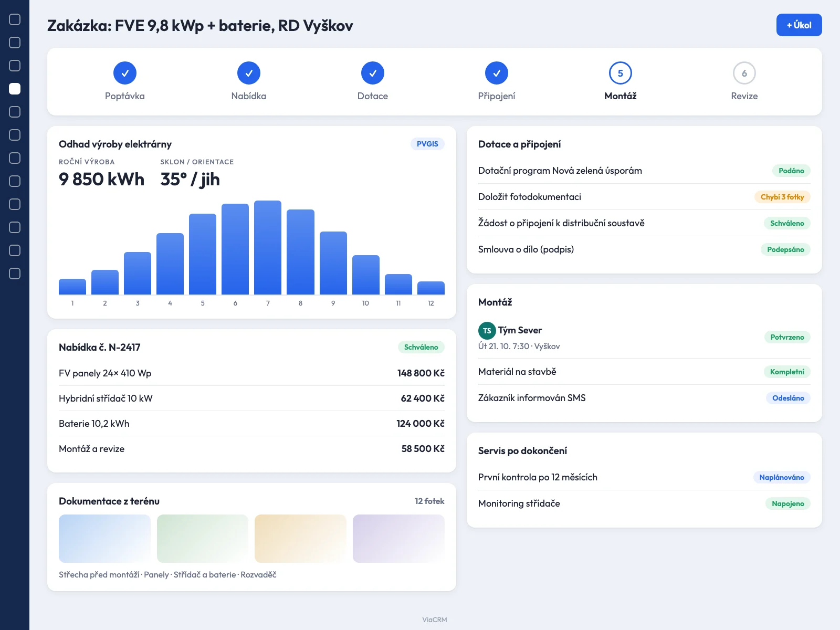The width and height of the screenshot is (840, 630).
Task: Open the blue field documentation thumbnail
Action: (x=104, y=539)
